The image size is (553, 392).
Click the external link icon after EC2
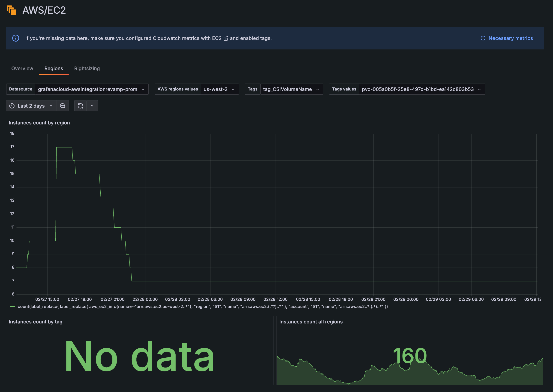pos(226,39)
